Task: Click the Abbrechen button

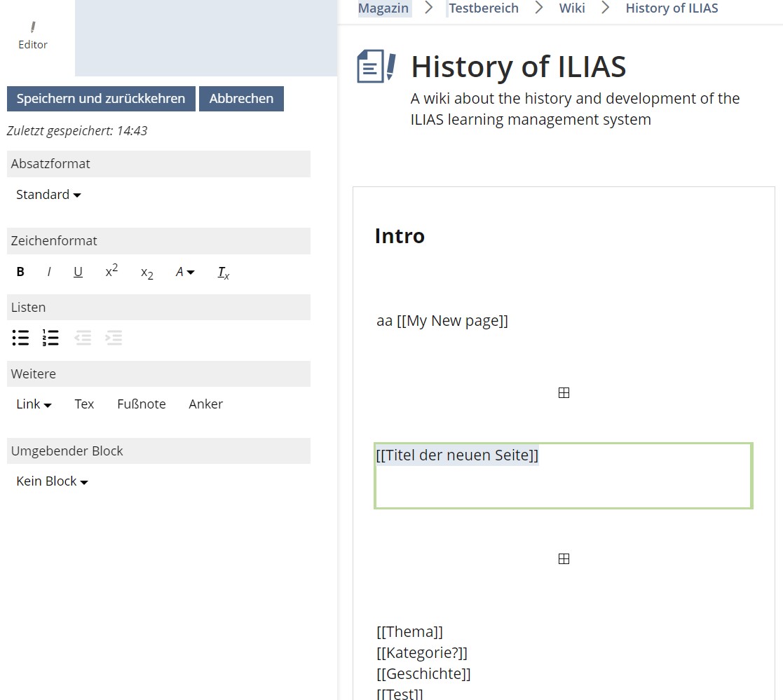Action: click(241, 99)
